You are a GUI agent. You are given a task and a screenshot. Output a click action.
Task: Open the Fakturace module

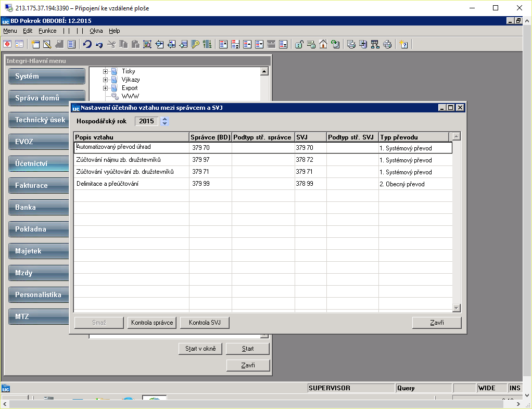pyautogui.click(x=39, y=186)
